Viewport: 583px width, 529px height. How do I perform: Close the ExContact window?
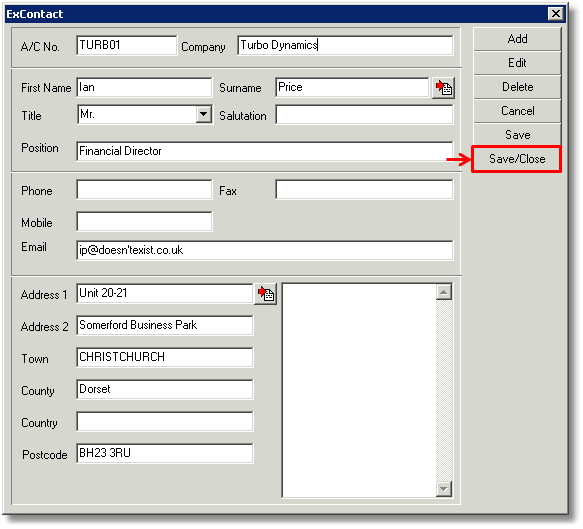(555, 14)
